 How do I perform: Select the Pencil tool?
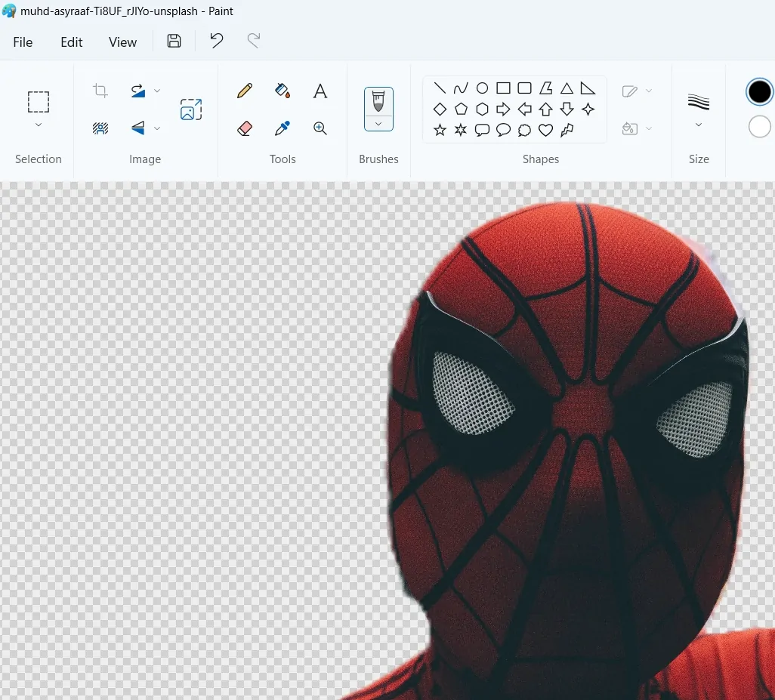coord(245,91)
